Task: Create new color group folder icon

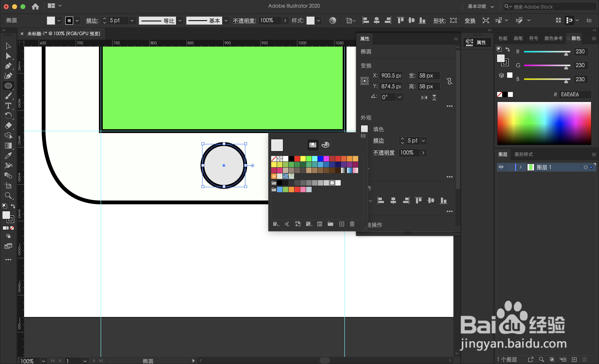Action: pos(330,224)
